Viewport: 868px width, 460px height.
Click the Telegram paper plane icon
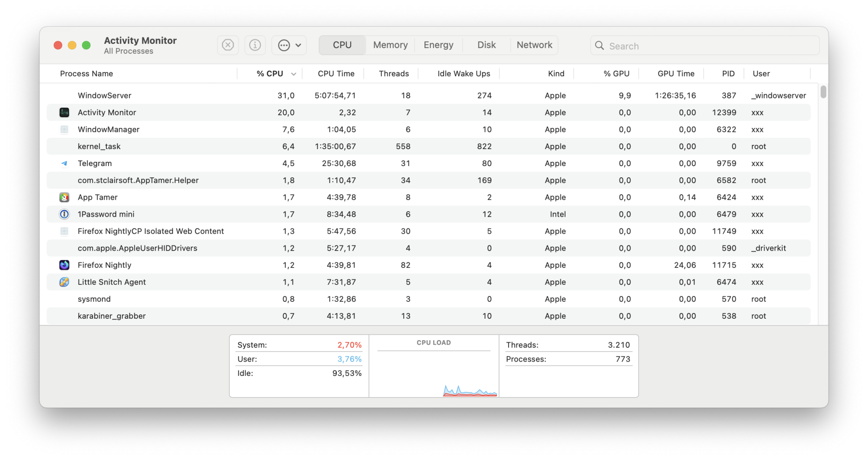click(64, 163)
